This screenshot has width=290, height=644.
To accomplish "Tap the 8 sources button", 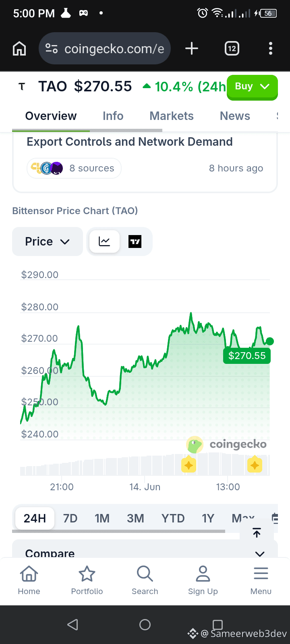I will coord(74,168).
